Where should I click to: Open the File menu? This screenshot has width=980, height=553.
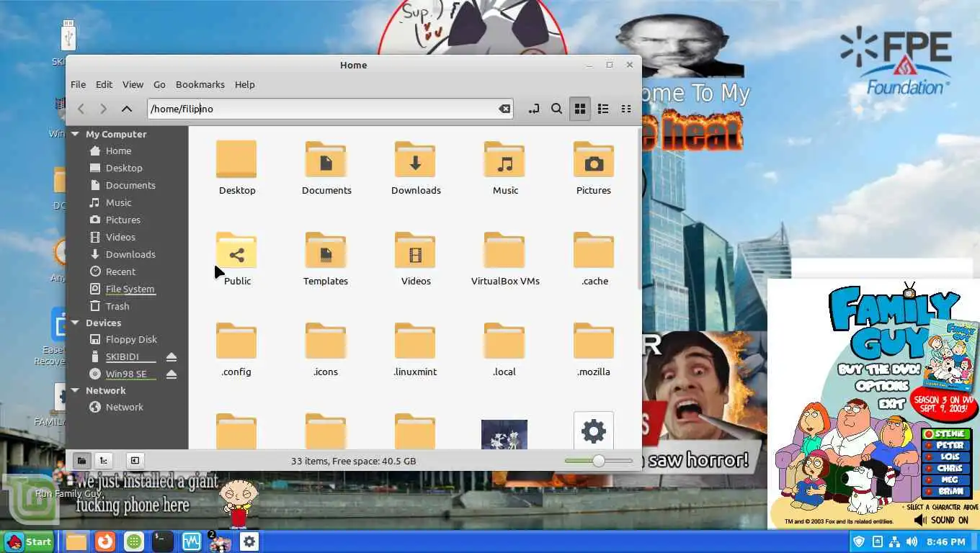pos(78,84)
